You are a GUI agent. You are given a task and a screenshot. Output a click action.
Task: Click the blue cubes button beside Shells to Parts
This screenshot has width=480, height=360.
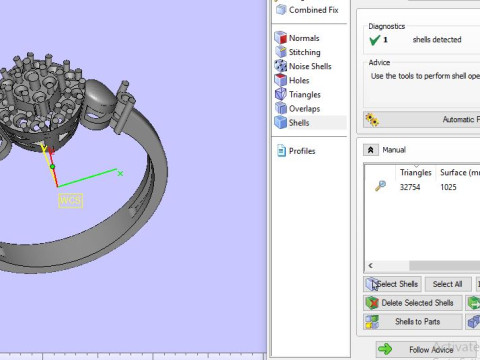click(x=473, y=322)
